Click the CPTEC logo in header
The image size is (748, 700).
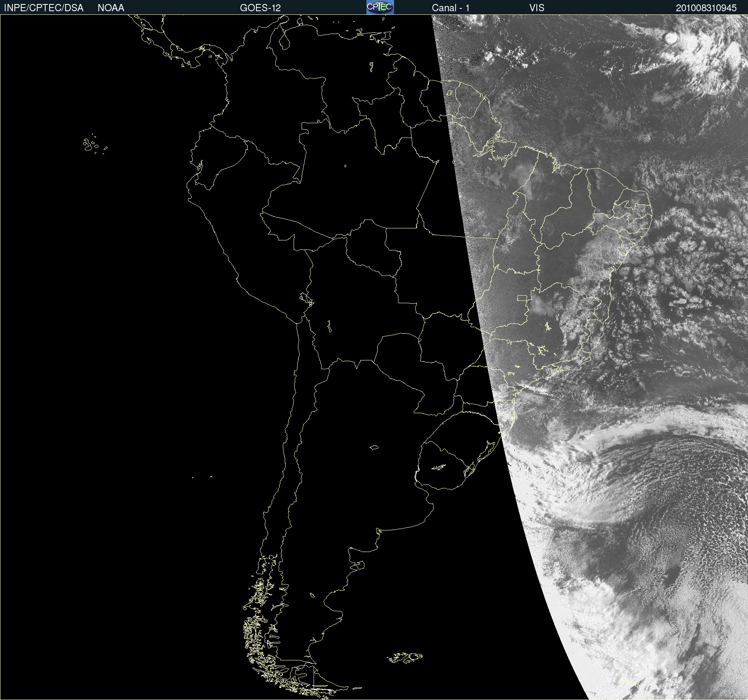coord(380,7)
